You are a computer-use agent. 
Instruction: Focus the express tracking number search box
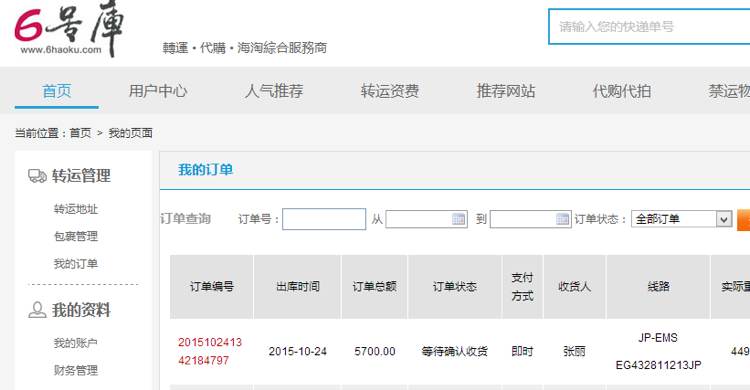[649, 27]
